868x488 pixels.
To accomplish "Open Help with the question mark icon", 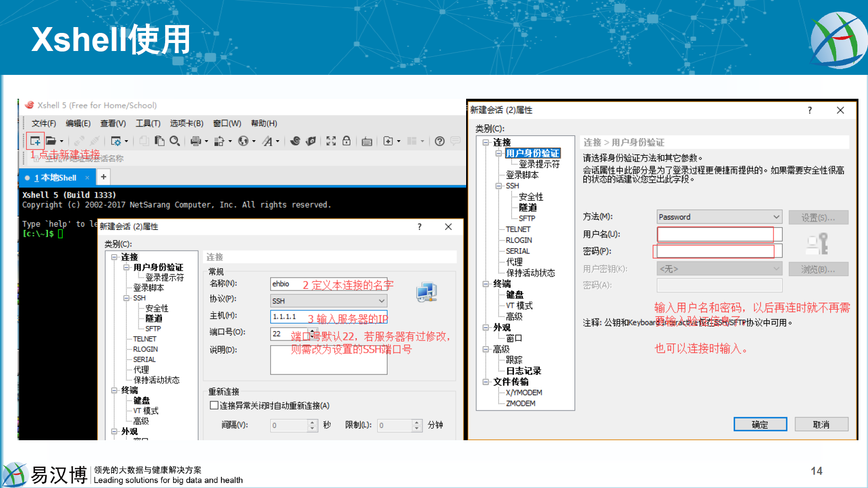I will (x=440, y=141).
